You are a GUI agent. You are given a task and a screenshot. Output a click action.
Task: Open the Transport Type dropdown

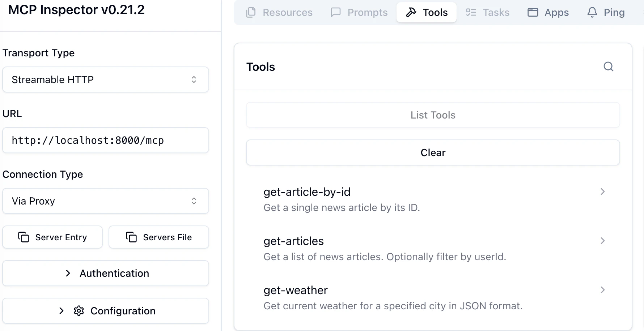[x=105, y=79]
